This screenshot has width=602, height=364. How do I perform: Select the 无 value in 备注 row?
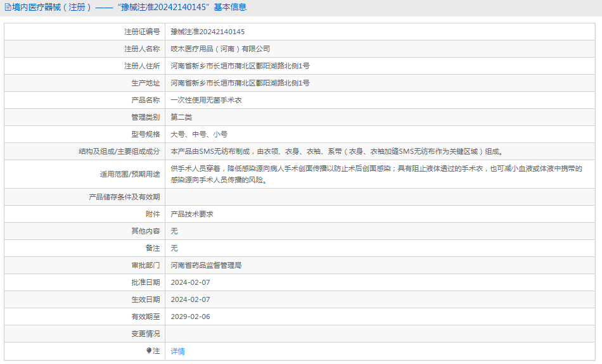(x=174, y=248)
